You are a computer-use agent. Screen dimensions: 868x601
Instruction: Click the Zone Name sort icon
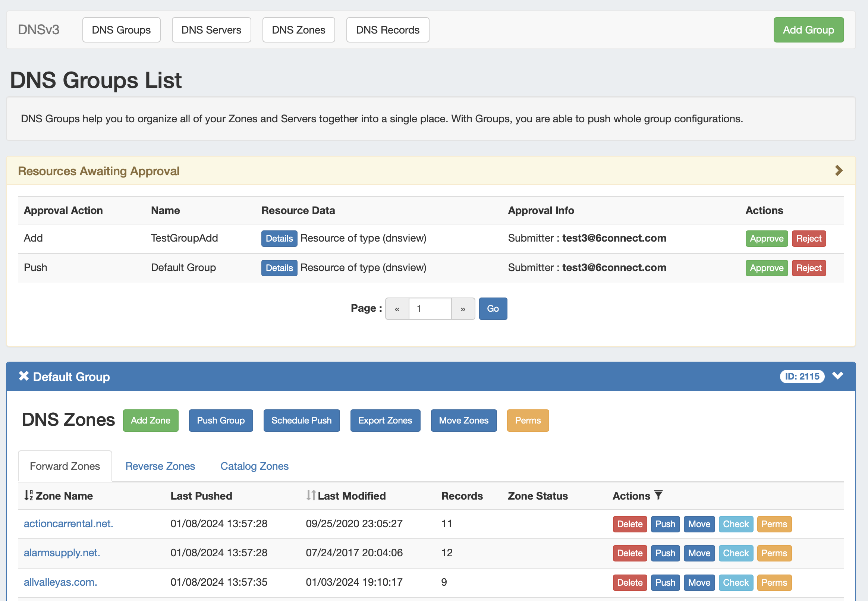(28, 495)
